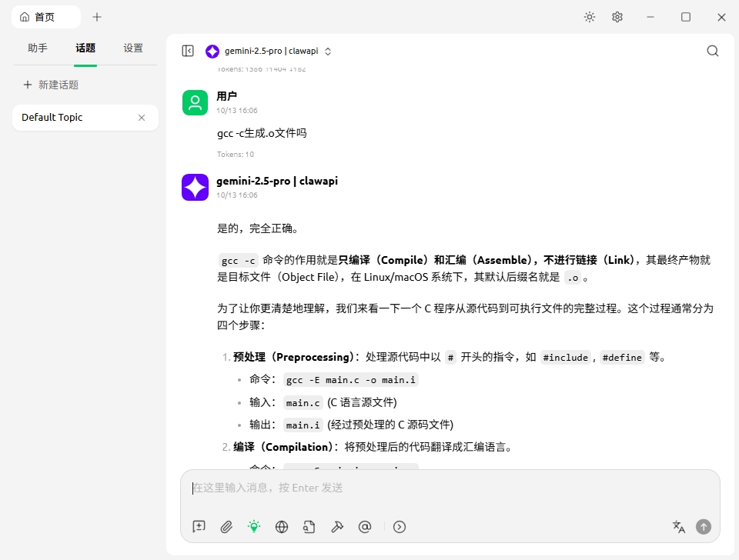The width and height of the screenshot is (739, 560).
Task: Click the message input field
Action: (450, 488)
